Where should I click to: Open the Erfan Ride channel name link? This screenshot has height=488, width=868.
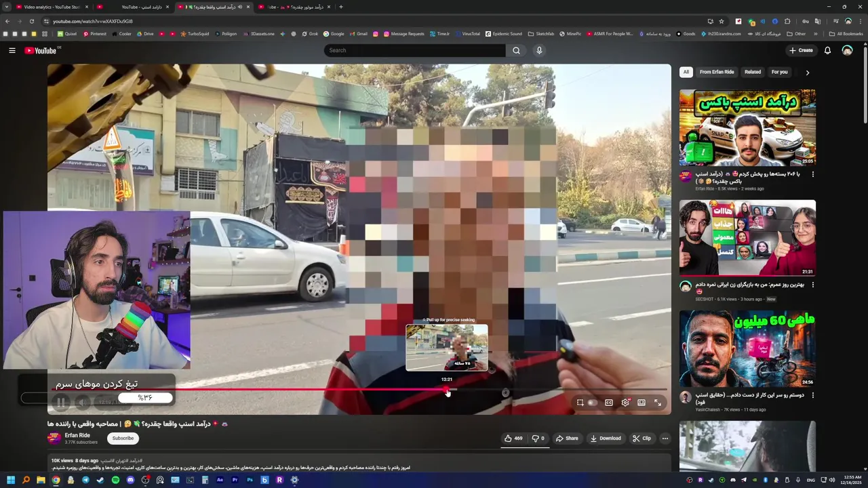pyautogui.click(x=77, y=435)
